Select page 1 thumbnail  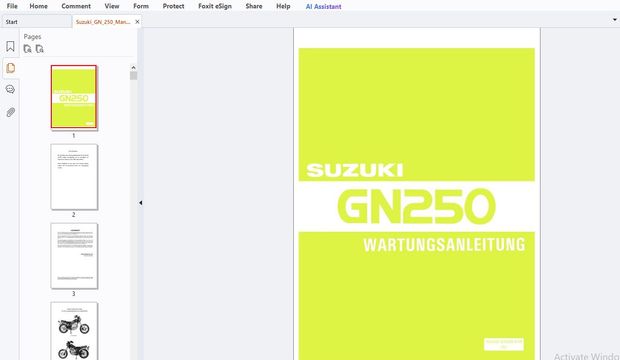tap(74, 97)
